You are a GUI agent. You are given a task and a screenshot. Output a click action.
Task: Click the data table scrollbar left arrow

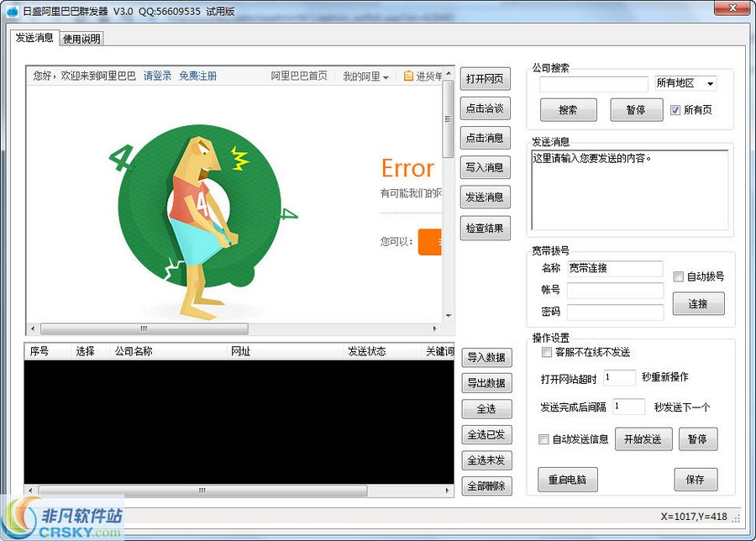(31, 491)
